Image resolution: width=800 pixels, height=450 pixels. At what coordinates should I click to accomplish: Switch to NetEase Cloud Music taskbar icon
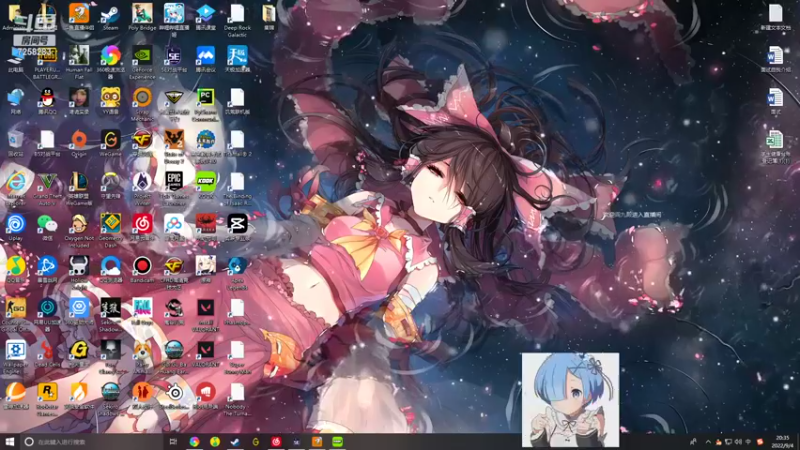(x=276, y=442)
